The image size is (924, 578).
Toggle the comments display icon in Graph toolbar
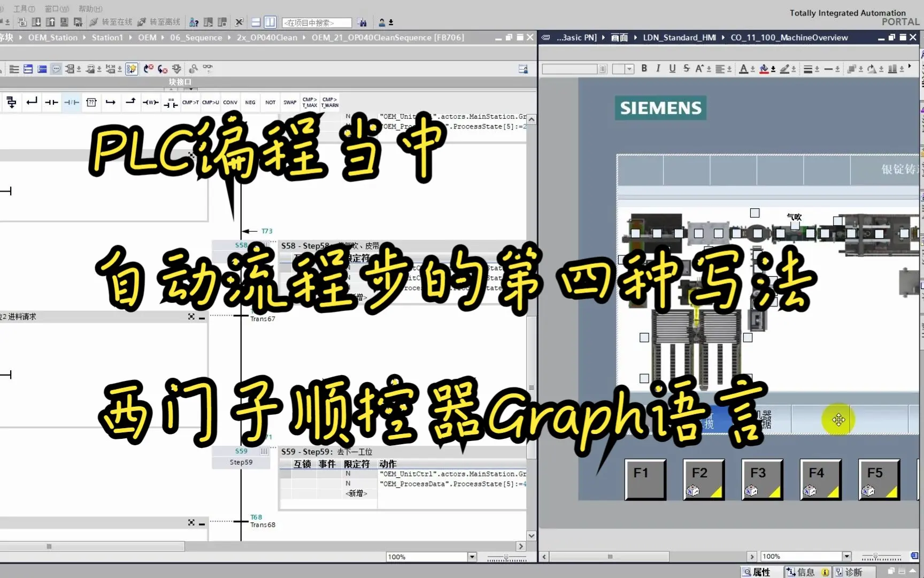point(56,69)
